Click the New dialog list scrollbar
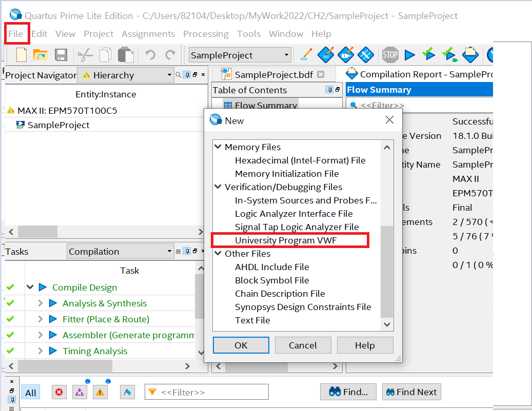This screenshot has height=411, width=532. click(387, 271)
